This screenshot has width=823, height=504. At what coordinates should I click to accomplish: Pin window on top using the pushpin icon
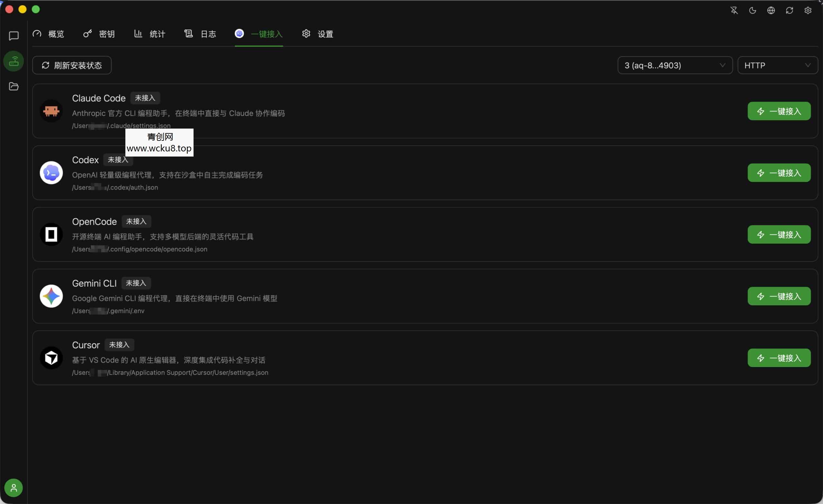[x=734, y=10]
